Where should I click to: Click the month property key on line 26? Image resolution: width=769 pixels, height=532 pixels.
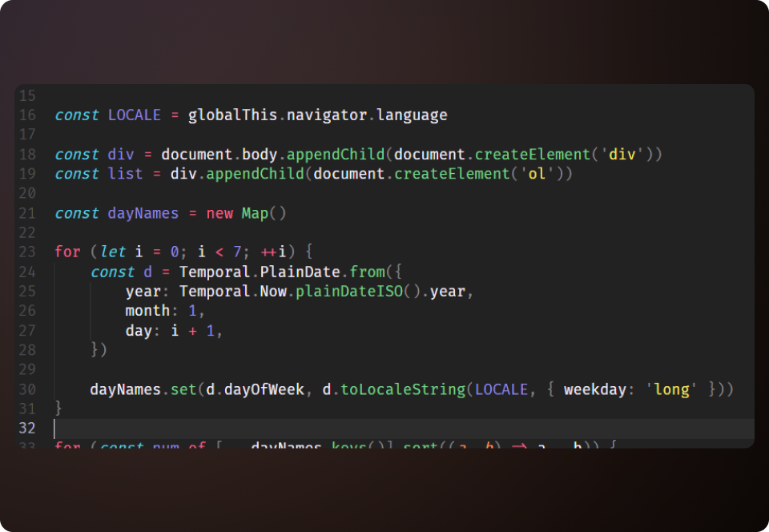pos(147,311)
